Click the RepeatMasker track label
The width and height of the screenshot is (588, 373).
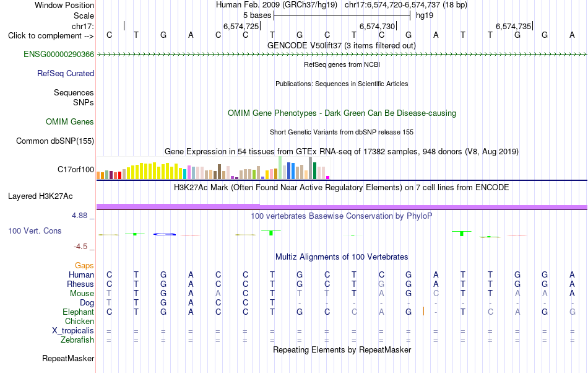point(68,359)
